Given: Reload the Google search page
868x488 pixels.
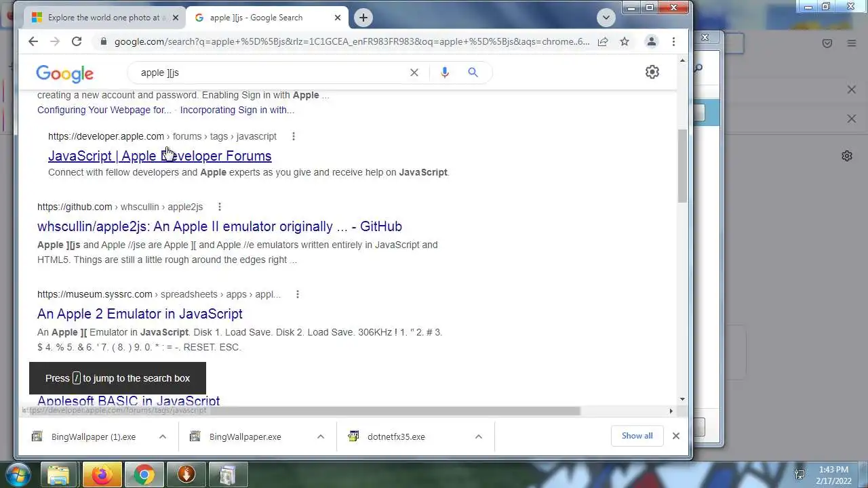Looking at the screenshot, I should pyautogui.click(x=77, y=41).
